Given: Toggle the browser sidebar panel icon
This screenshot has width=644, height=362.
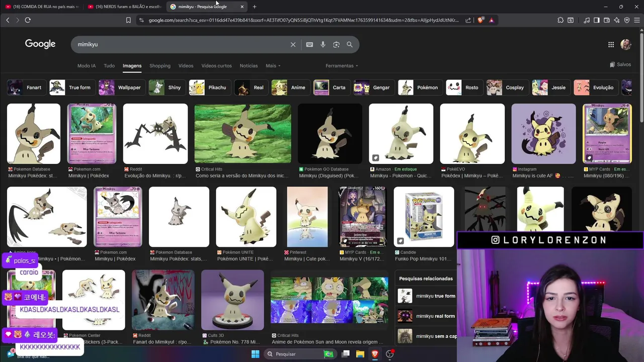Looking at the screenshot, I should pos(597,20).
